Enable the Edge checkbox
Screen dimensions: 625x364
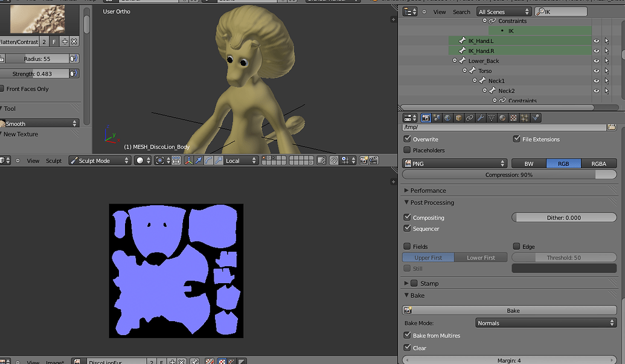516,246
